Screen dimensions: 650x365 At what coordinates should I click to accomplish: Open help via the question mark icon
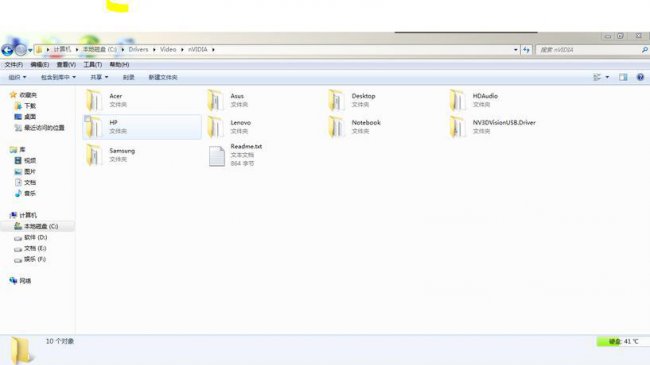point(640,77)
